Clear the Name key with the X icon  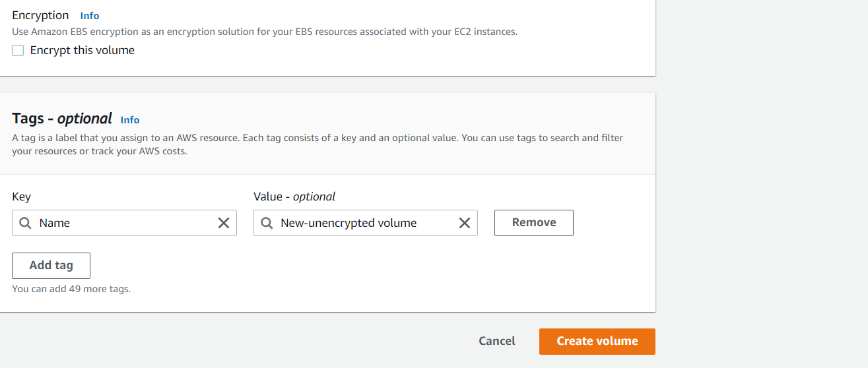(224, 223)
